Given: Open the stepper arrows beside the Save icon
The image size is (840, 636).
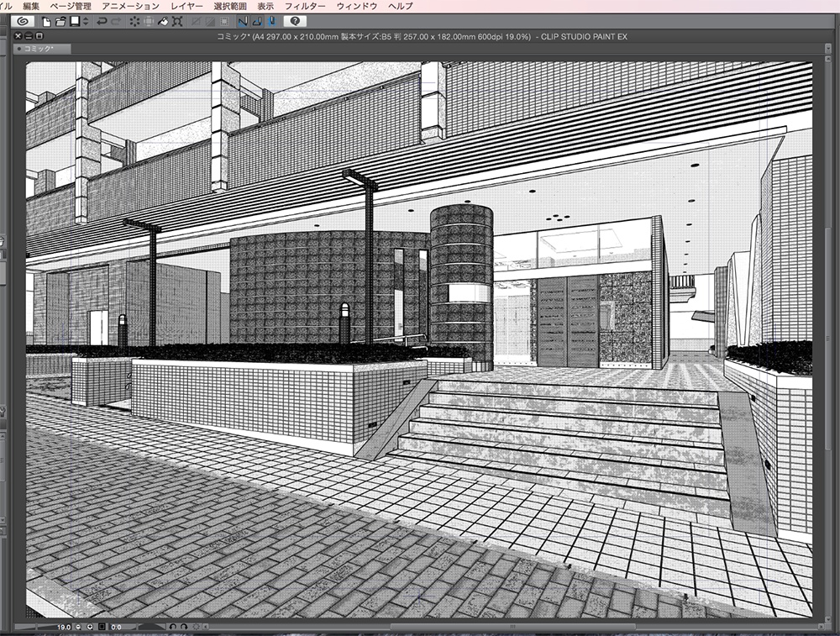Looking at the screenshot, I should pyautogui.click(x=85, y=23).
